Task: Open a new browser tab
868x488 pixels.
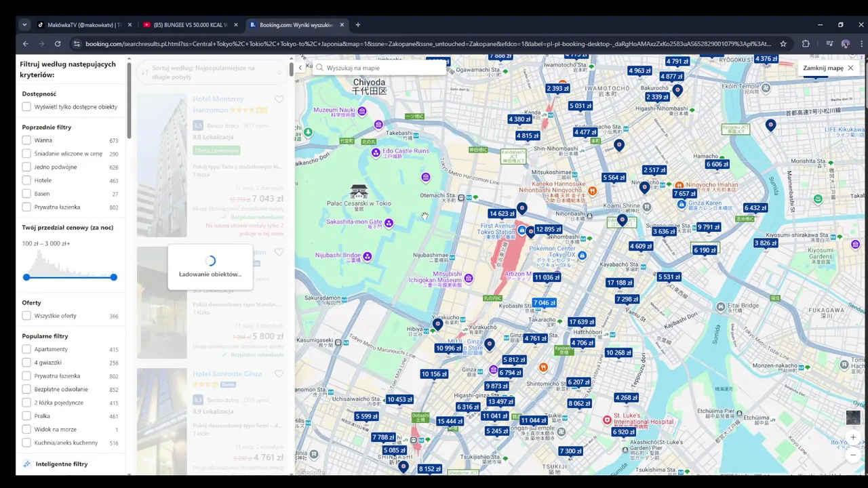Action: point(357,25)
